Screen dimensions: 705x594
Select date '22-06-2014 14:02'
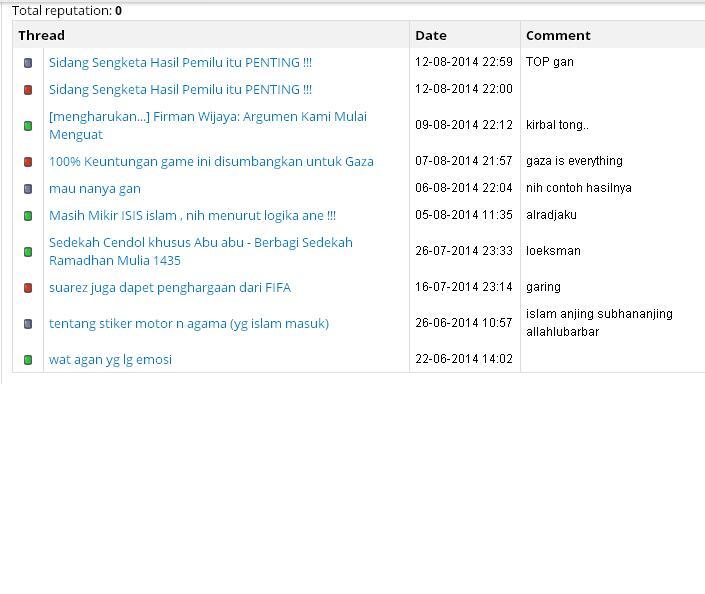coord(464,359)
